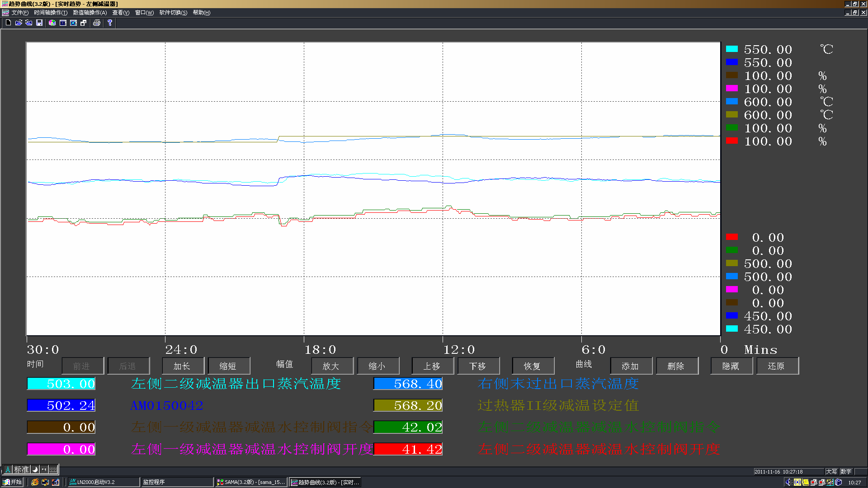Switch to SAMA(3.2版) taskbar window

[251, 482]
